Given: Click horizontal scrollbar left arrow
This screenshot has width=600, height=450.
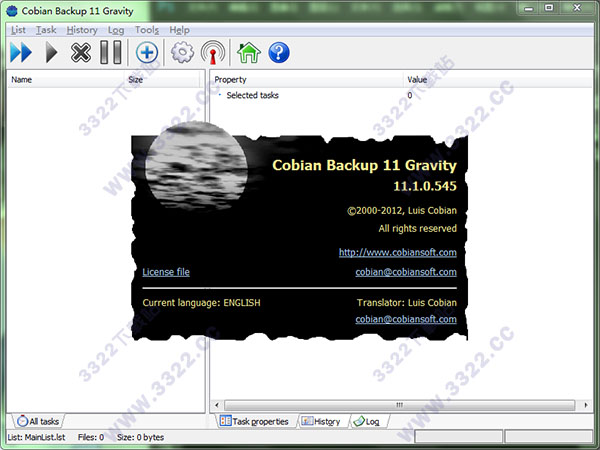Looking at the screenshot, I should [217, 405].
